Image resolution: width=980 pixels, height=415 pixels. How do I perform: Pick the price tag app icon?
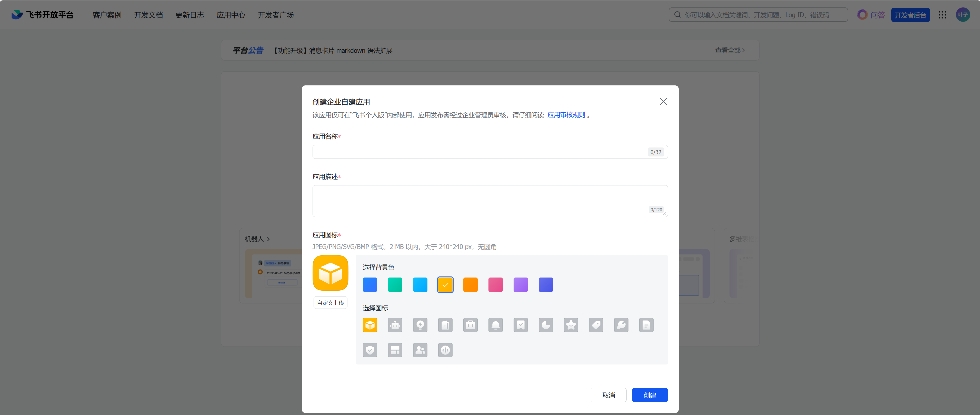(x=596, y=325)
